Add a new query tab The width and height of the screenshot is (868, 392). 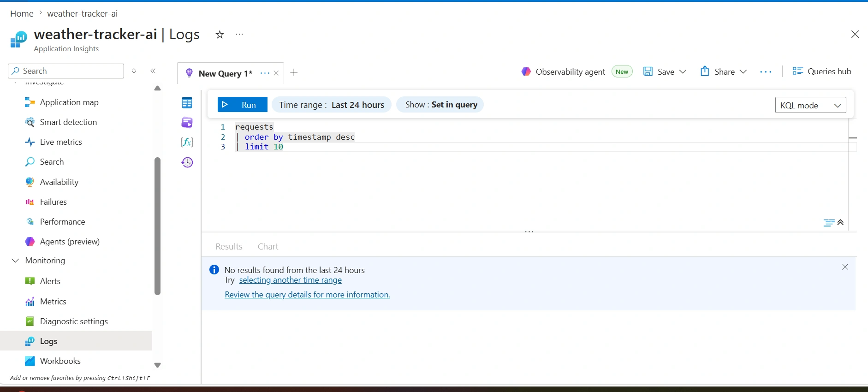[294, 72]
